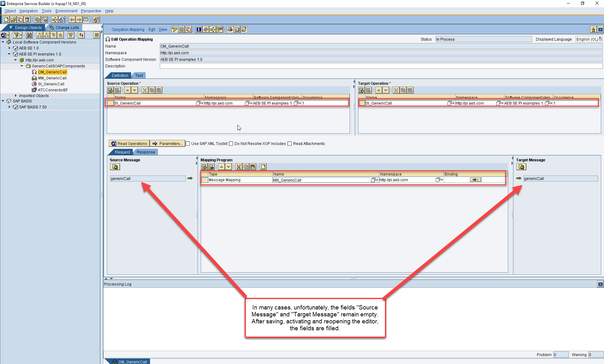Switch to the Test tab
The width and height of the screenshot is (604, 364).
click(138, 75)
